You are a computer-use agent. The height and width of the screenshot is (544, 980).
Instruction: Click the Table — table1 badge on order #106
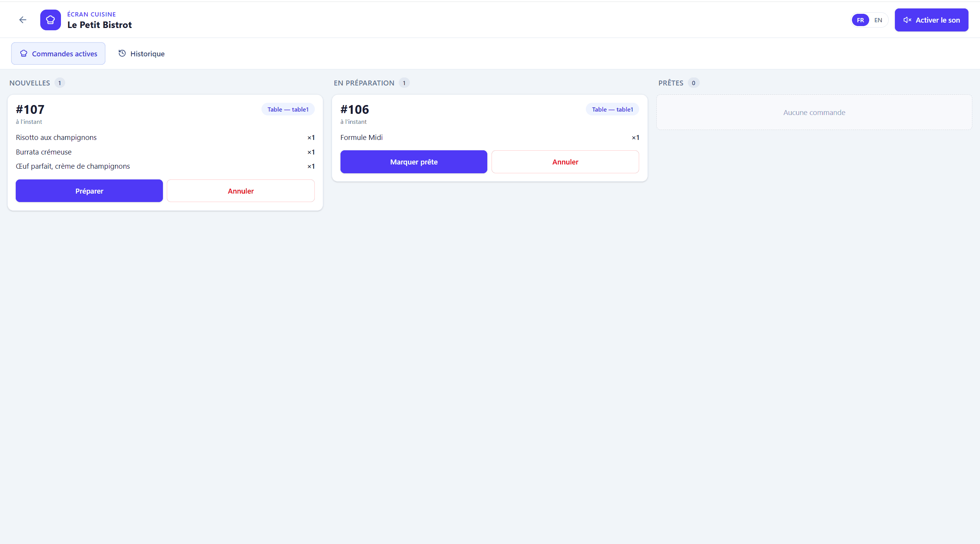612,109
